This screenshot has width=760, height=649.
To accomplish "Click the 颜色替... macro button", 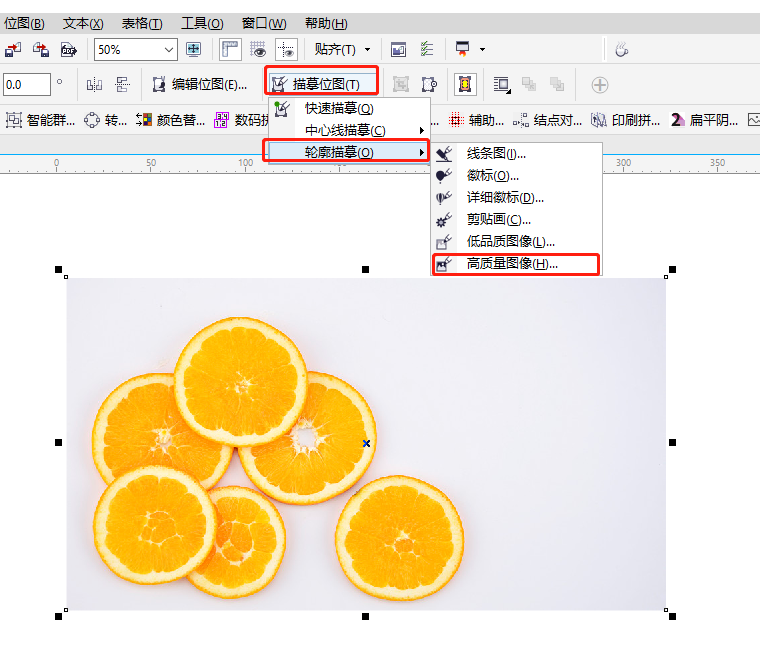I will pos(170,120).
